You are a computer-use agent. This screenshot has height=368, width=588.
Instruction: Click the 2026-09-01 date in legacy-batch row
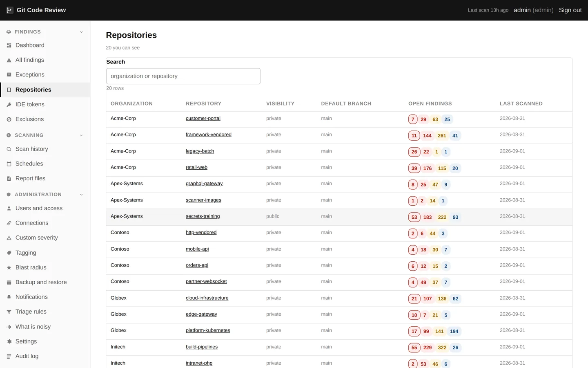click(x=512, y=151)
